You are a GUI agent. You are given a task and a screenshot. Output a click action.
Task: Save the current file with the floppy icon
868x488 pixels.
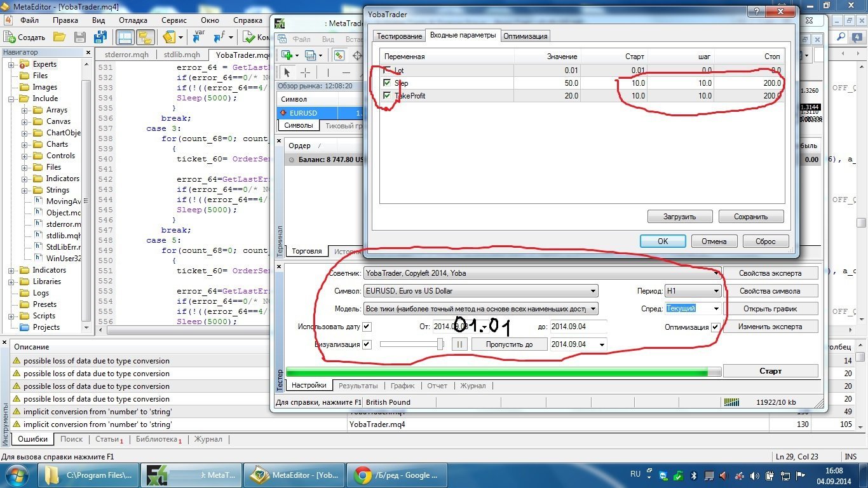tap(80, 37)
